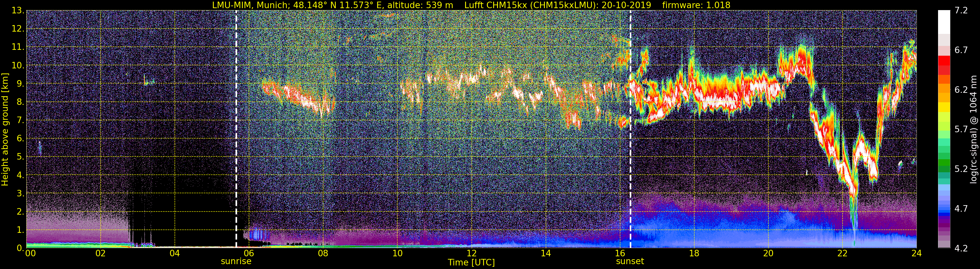
Task: Click the '7.' height axis tick label
Action: pos(20,120)
